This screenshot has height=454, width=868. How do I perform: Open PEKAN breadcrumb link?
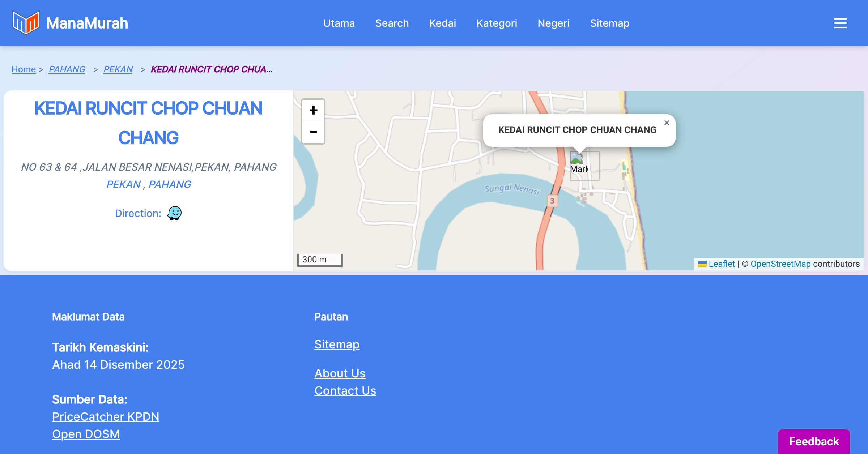pos(118,69)
